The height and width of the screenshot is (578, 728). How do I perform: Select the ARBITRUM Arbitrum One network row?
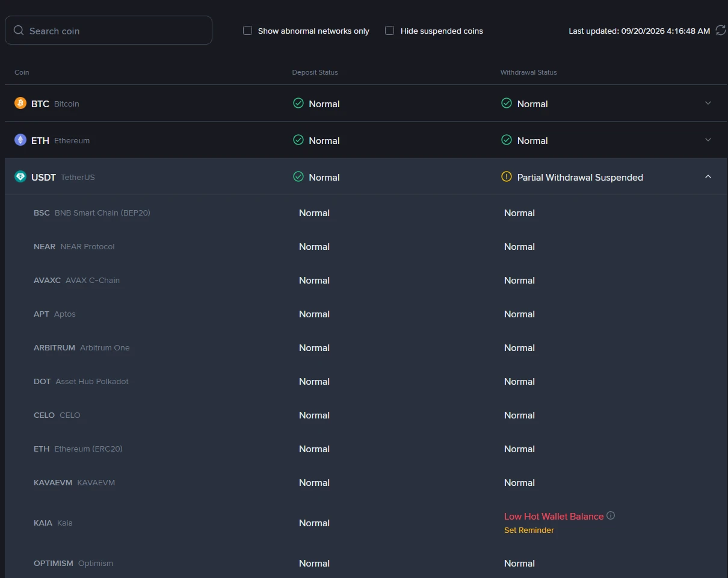point(366,347)
